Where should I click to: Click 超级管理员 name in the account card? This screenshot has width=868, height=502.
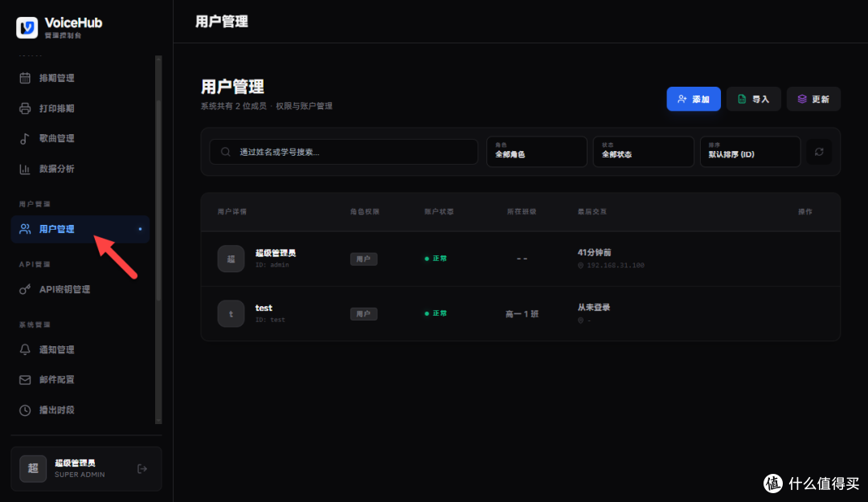coord(75,463)
